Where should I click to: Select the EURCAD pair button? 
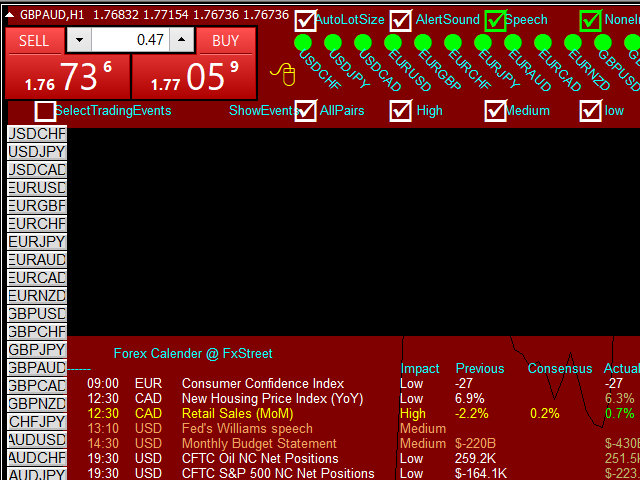pyautogui.click(x=37, y=278)
